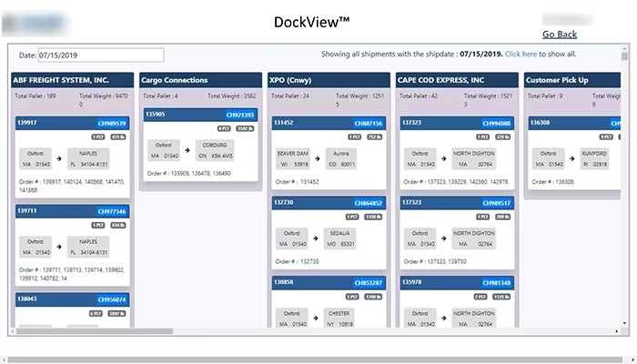Select the XPO (Cnwy) column header
The width and height of the screenshot is (637, 364).
point(329,80)
